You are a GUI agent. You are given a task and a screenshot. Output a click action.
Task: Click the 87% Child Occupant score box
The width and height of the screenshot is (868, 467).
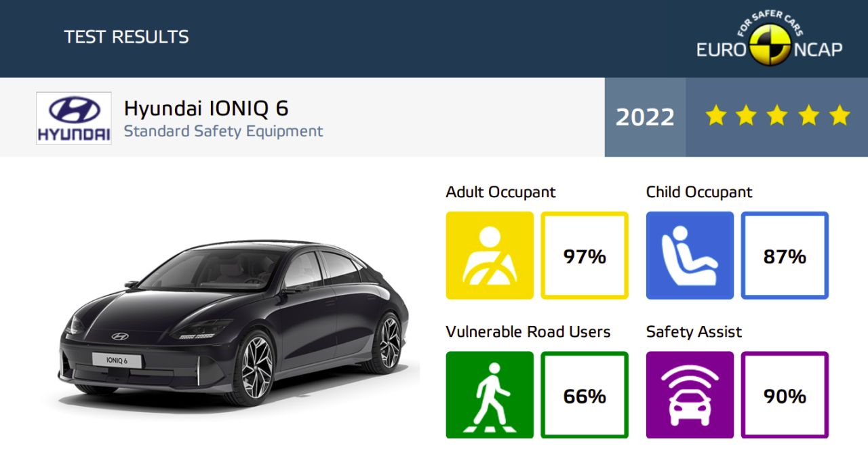click(785, 256)
